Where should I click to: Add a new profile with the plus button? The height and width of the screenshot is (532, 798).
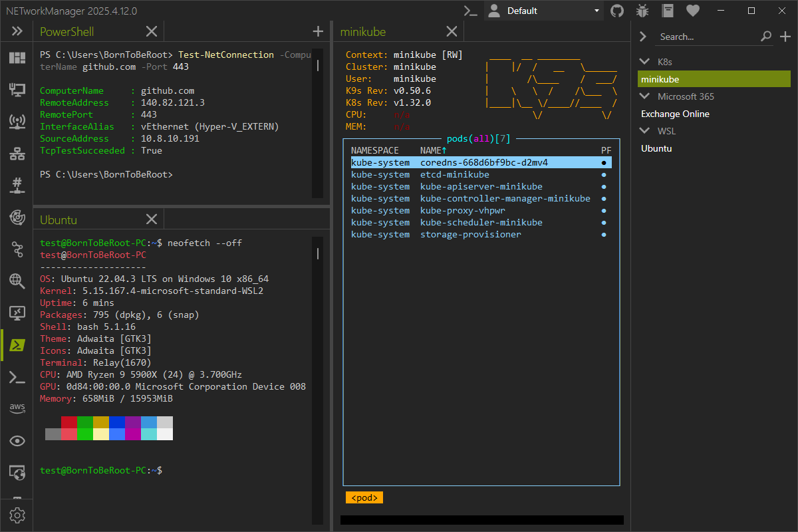click(x=785, y=37)
